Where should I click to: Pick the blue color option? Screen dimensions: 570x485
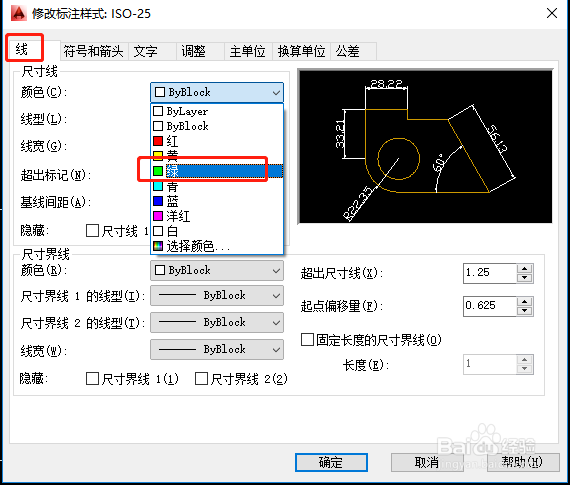pos(217,201)
